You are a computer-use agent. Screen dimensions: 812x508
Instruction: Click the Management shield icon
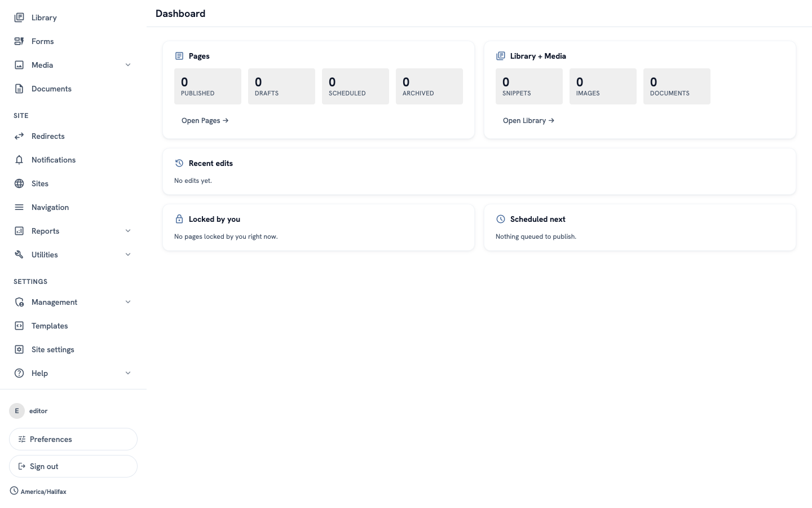[19, 302]
